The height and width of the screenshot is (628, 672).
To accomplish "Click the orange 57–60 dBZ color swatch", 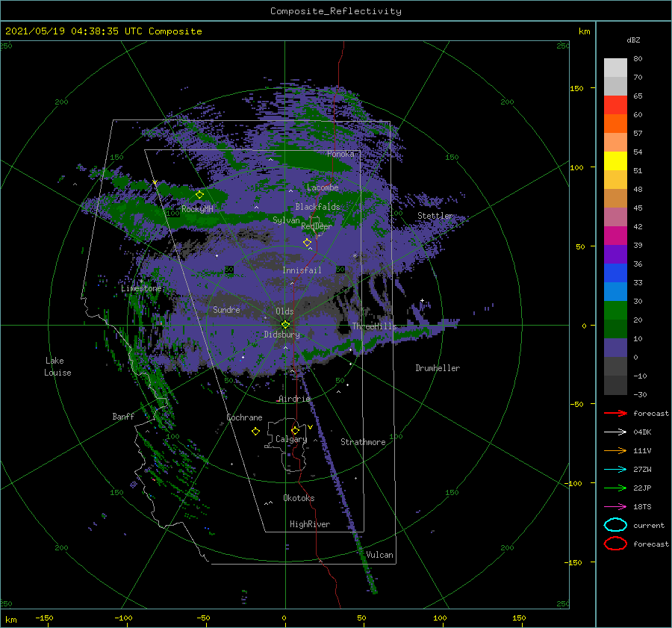I will (x=615, y=124).
